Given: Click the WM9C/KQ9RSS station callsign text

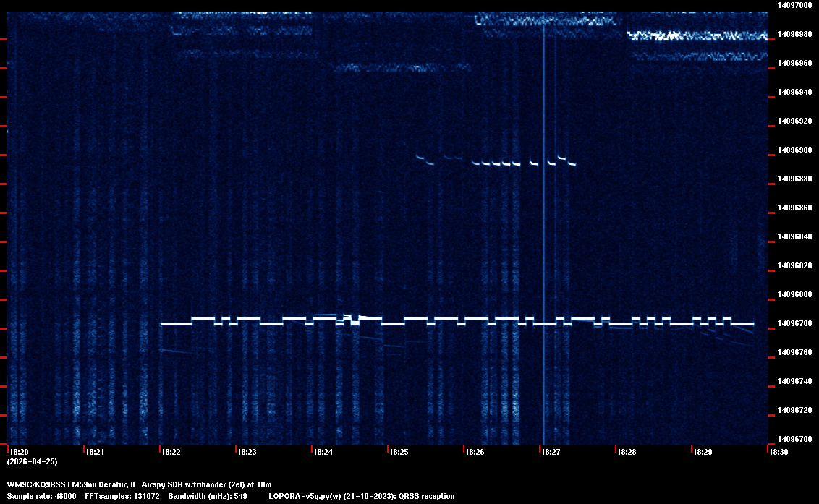Looking at the screenshot, I should 36,484.
